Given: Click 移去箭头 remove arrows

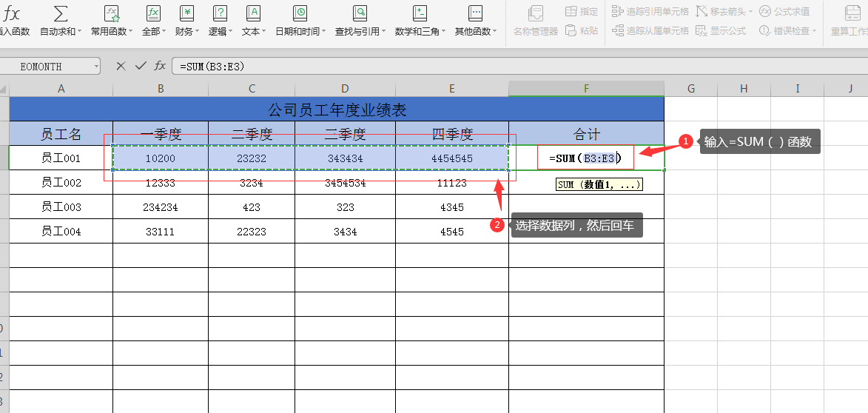Looking at the screenshot, I should tap(724, 11).
